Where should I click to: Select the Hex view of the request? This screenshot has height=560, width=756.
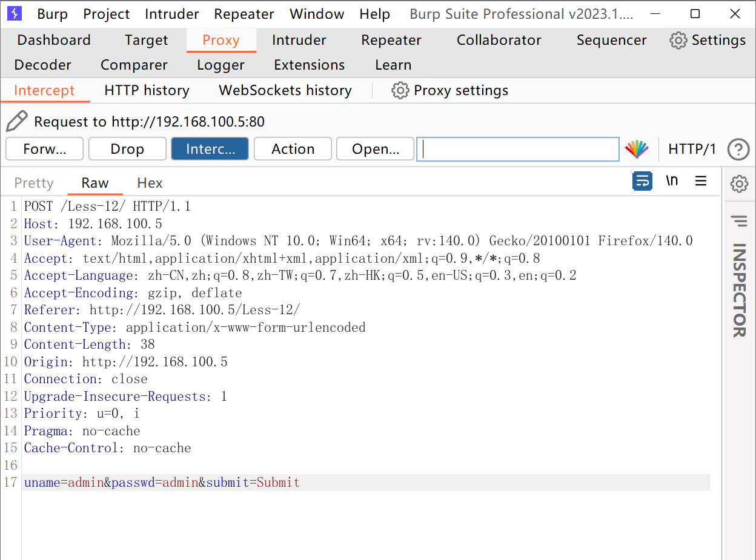(x=149, y=183)
